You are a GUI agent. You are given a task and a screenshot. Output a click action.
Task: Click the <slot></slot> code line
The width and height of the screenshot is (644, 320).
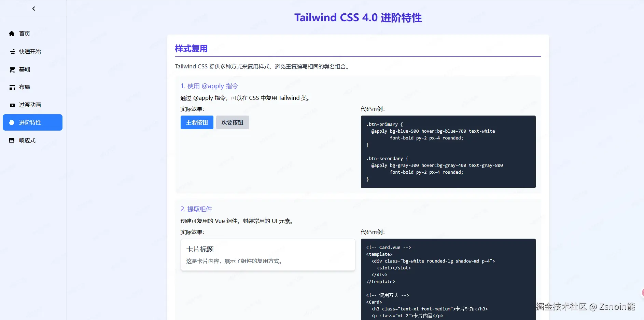[394, 268]
